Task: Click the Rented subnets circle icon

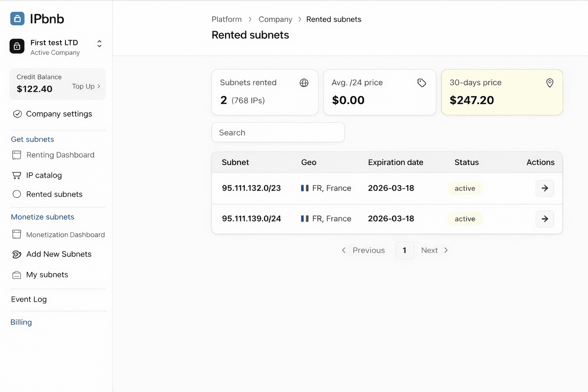Action: [x=16, y=194]
